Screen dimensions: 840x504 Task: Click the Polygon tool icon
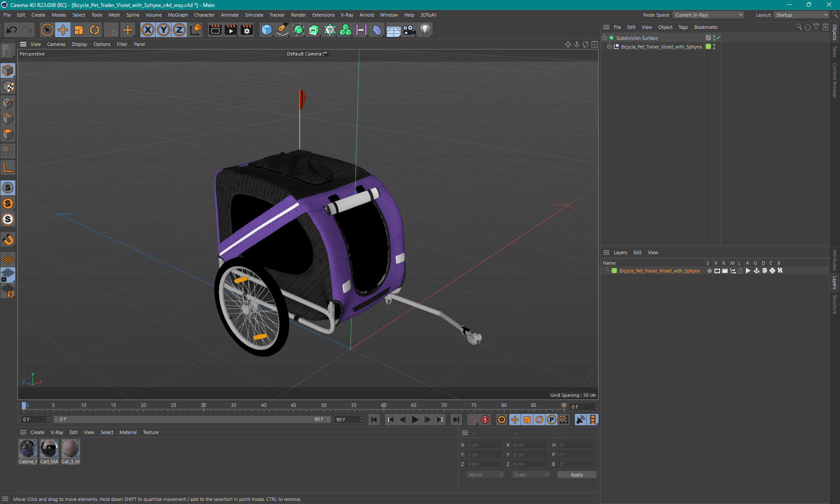coord(8,135)
